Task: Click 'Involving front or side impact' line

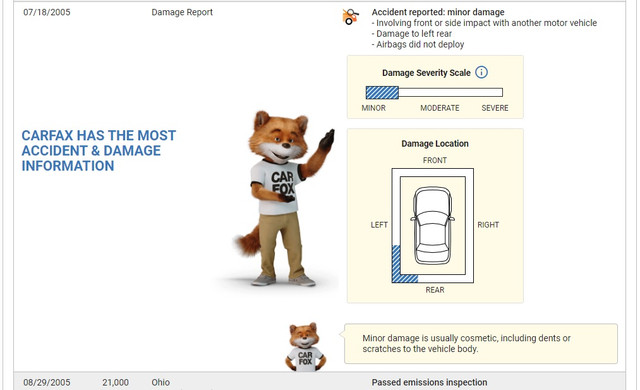Action: (x=484, y=23)
